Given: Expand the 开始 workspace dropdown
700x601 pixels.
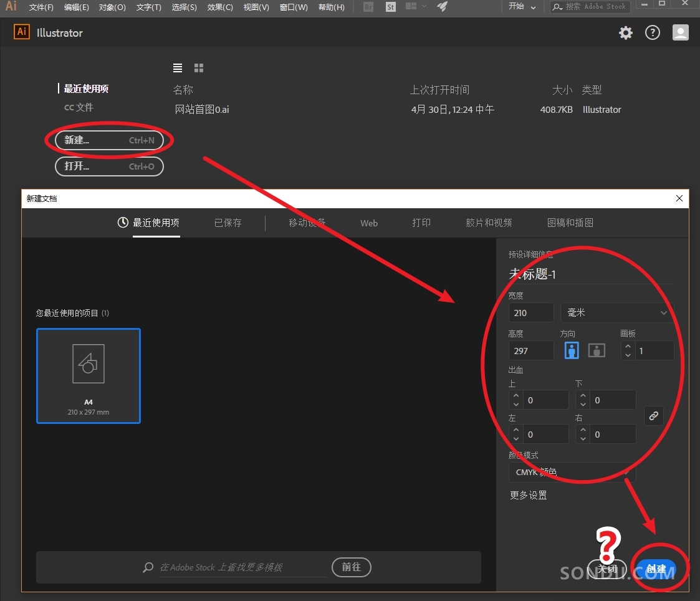Looking at the screenshot, I should (x=522, y=6).
